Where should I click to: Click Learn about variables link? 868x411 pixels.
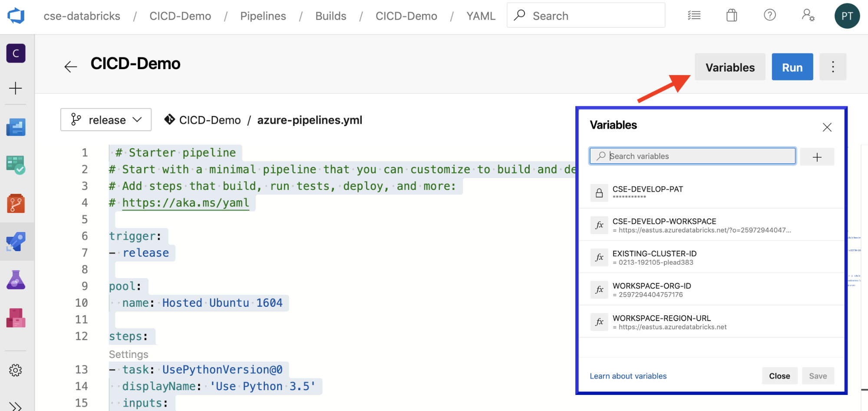628,376
